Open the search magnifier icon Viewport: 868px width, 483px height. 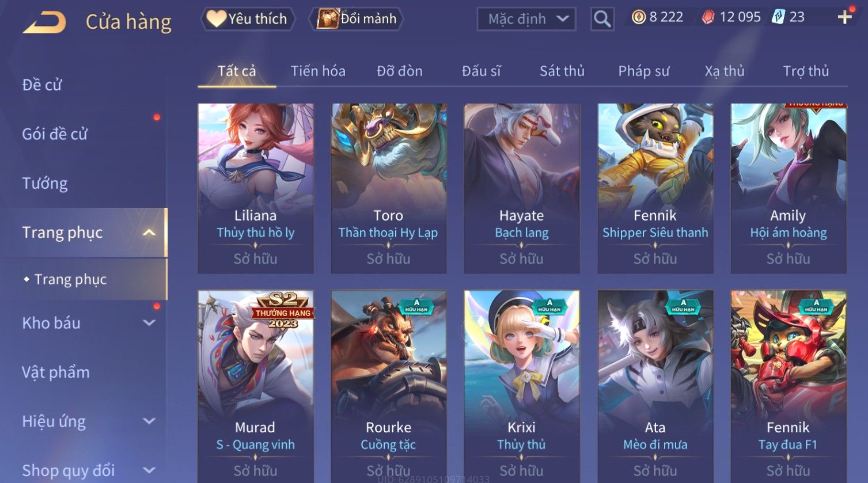coord(602,19)
